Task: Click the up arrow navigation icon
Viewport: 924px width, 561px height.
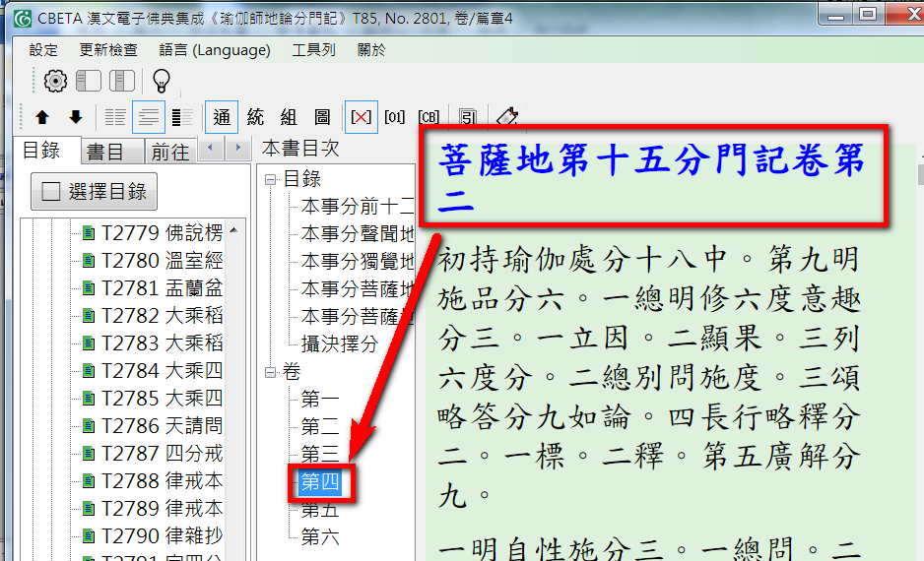Action: click(42, 117)
